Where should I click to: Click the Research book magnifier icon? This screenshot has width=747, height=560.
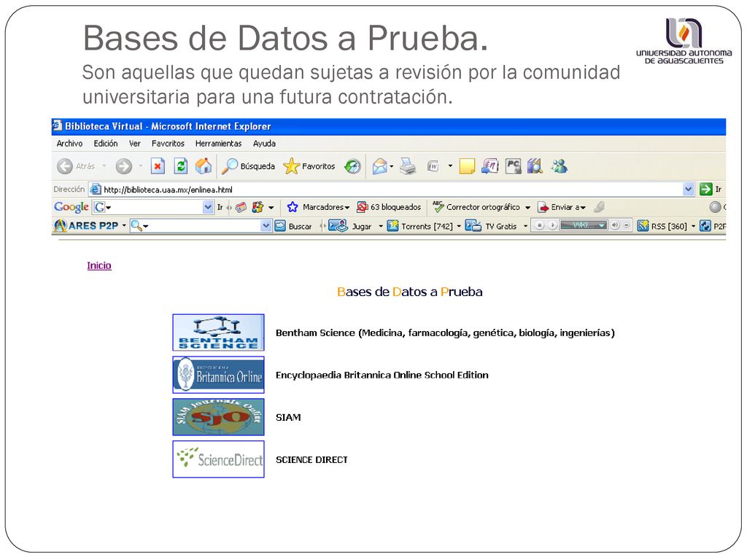(535, 166)
